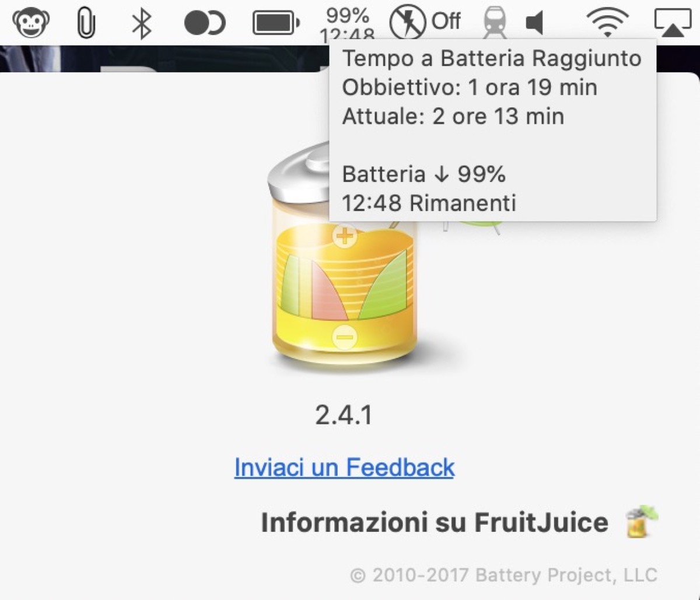Open the monkey face menu bar icon

pos(31,23)
